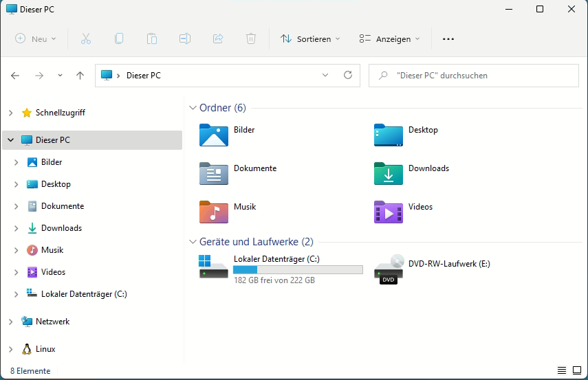Image resolution: width=588 pixels, height=380 pixels.
Task: Open the Downloads folder icon in main pane
Action: pos(389,174)
